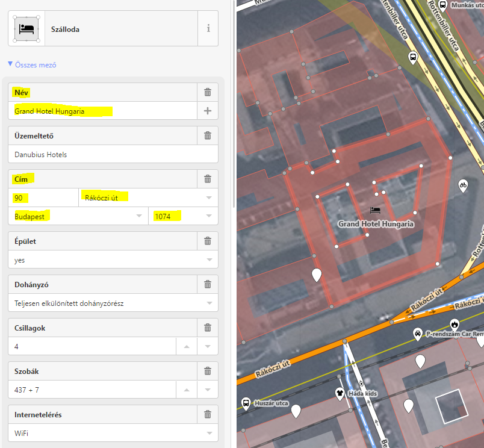The image size is (484, 448).
Task: Delete the Dohányzó field
Action: point(208,284)
